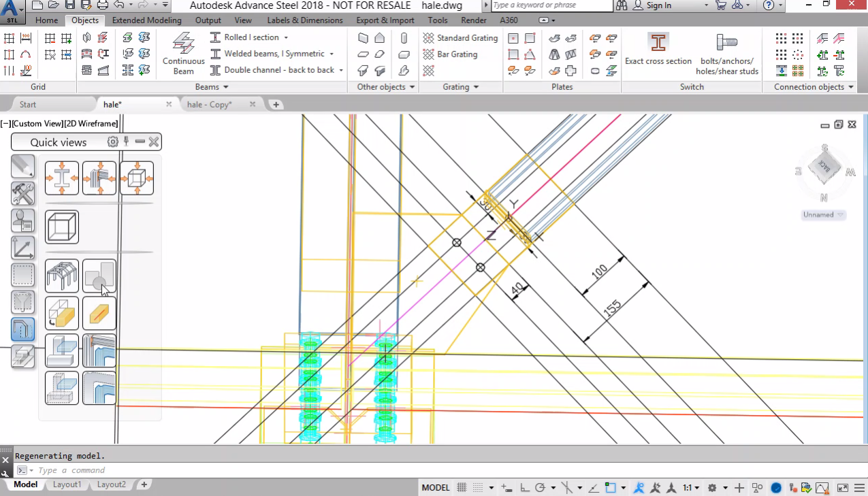Open the Labels & Dimensions tab
868x496 pixels.
click(304, 20)
